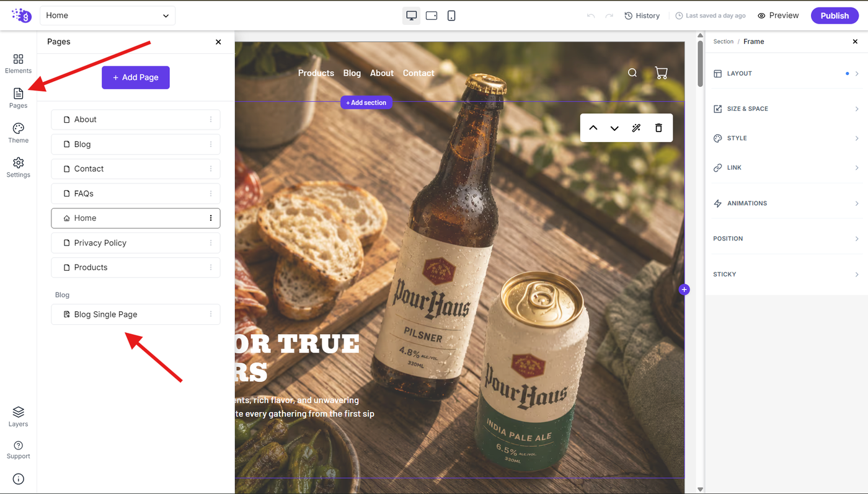The height and width of the screenshot is (494, 868).
Task: Click the Add Page button
Action: 136,77
